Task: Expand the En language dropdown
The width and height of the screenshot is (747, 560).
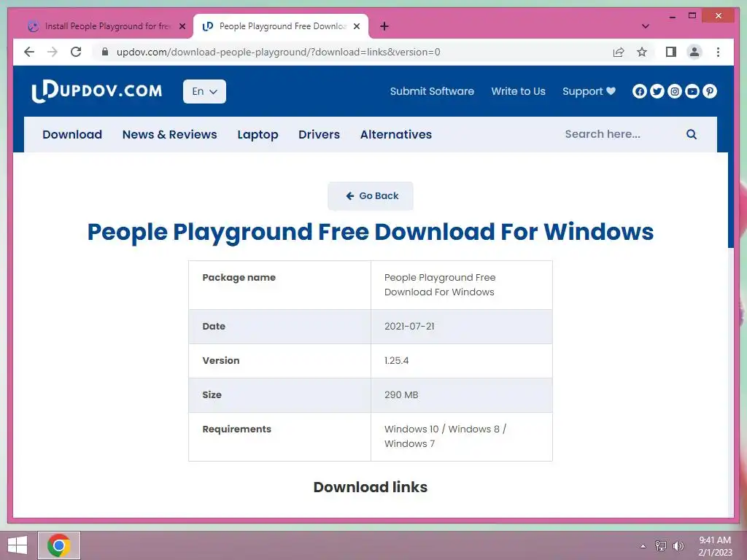Action: point(204,91)
